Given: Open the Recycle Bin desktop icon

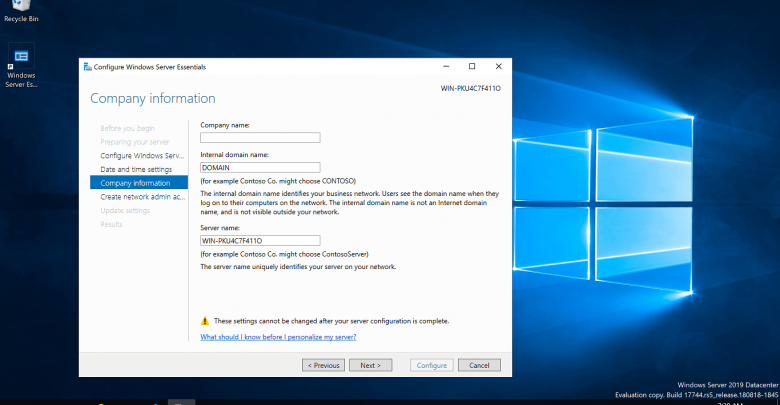Looking at the screenshot, I should coord(21,11).
